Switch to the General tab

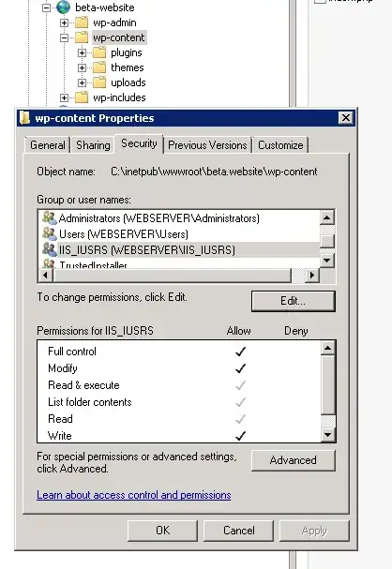48,145
